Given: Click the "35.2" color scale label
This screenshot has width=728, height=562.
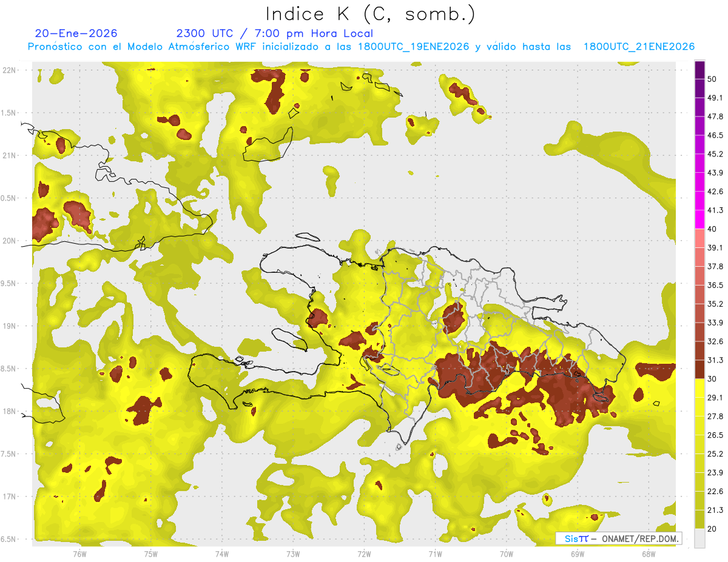Looking at the screenshot, I should (x=715, y=304).
